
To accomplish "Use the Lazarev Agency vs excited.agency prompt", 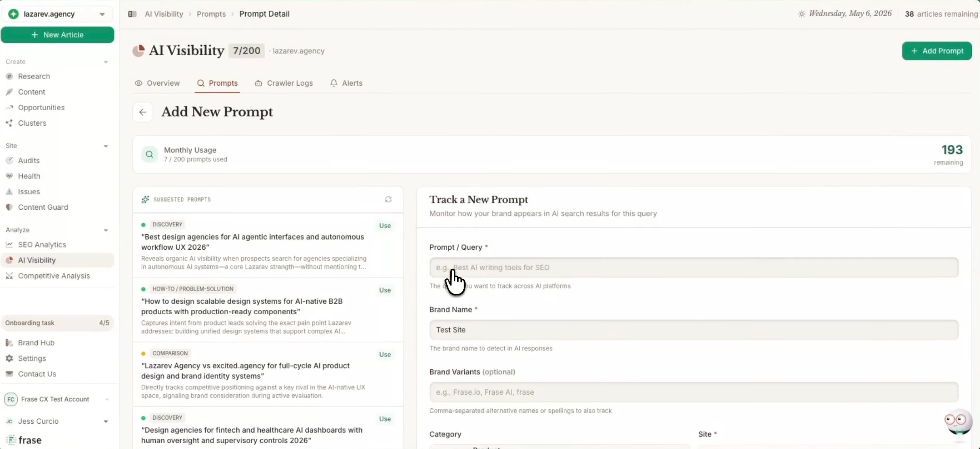I will (x=385, y=354).
